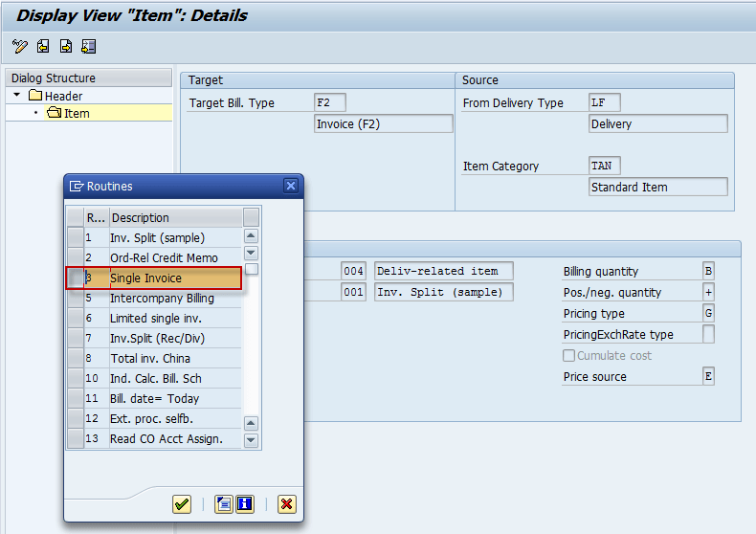
Task: Click the Standard Item description field
Action: click(658, 187)
